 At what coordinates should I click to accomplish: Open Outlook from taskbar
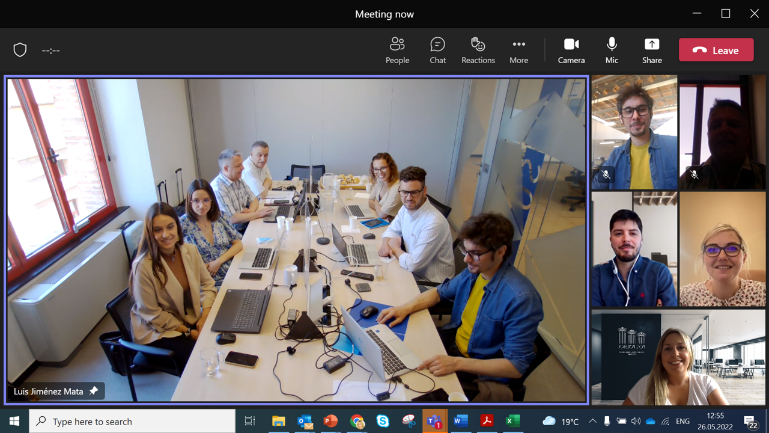tap(305, 421)
